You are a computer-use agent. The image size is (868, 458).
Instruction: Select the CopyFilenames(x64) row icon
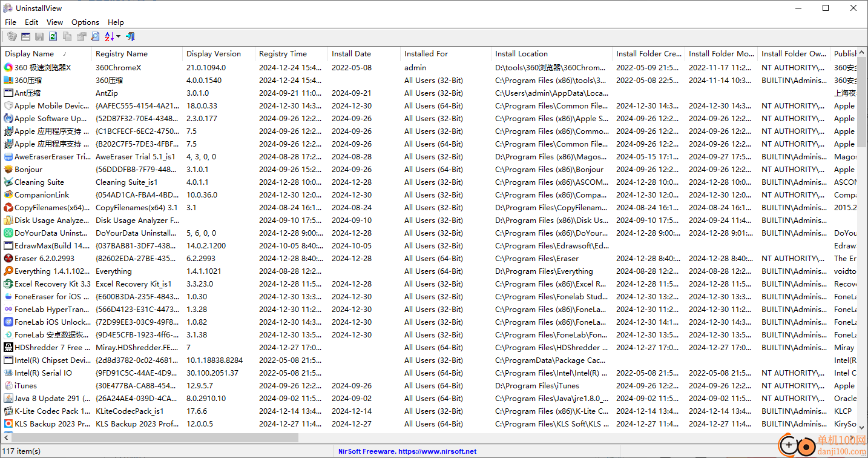8,208
